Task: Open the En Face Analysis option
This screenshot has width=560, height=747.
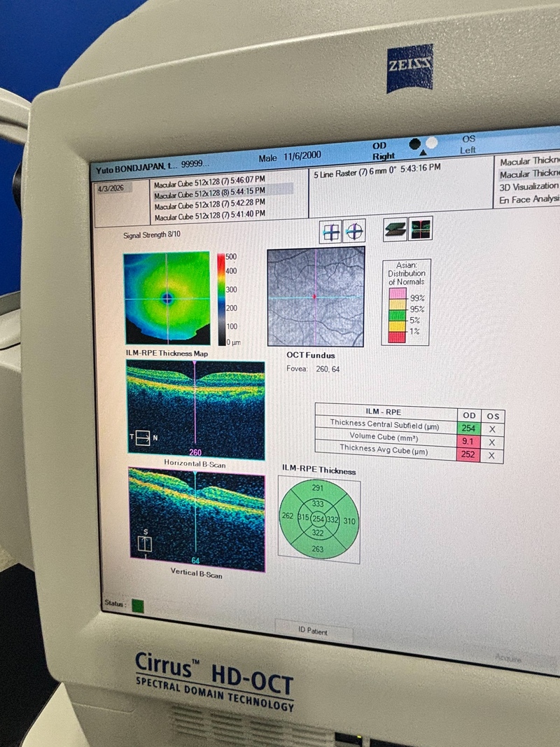Action: [x=529, y=200]
